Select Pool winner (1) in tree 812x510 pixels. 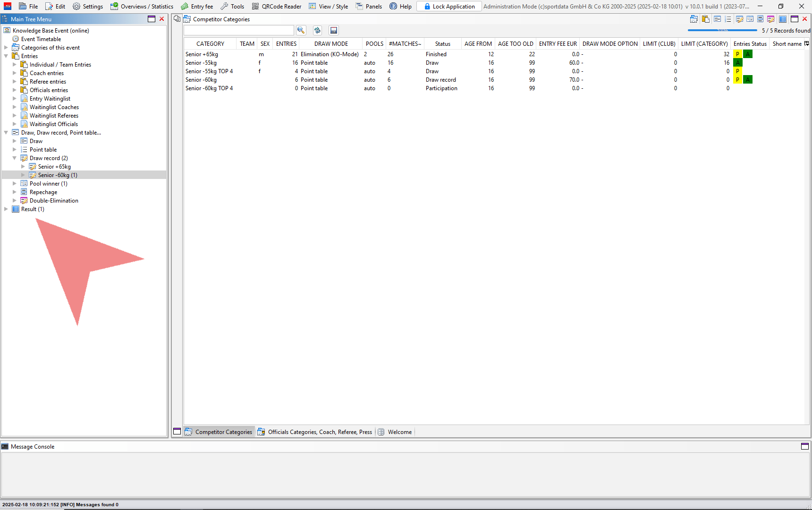[48, 184]
